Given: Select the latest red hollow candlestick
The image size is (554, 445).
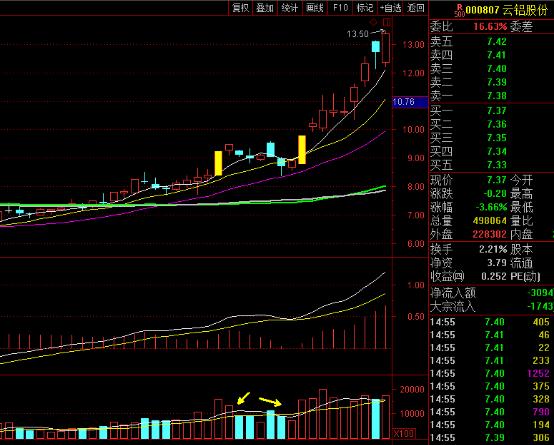Looking at the screenshot, I should click(386, 48).
